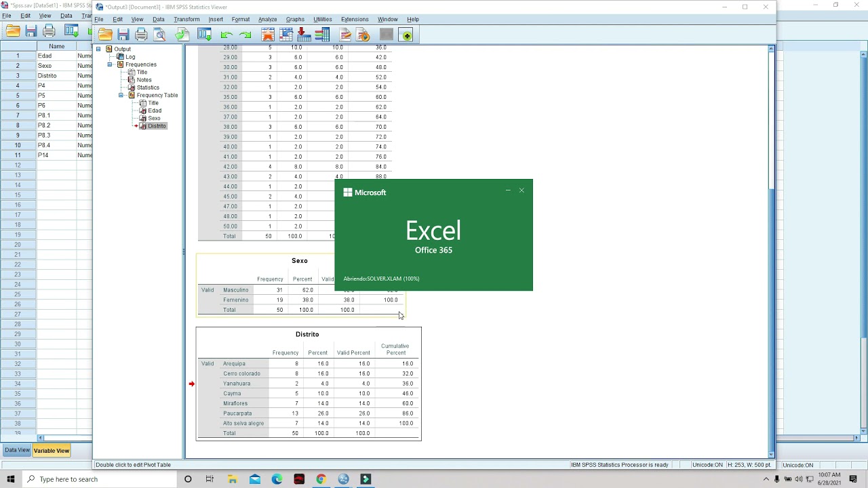868x488 pixels.
Task: Click the Go to Variable icon
Action: [304, 35]
